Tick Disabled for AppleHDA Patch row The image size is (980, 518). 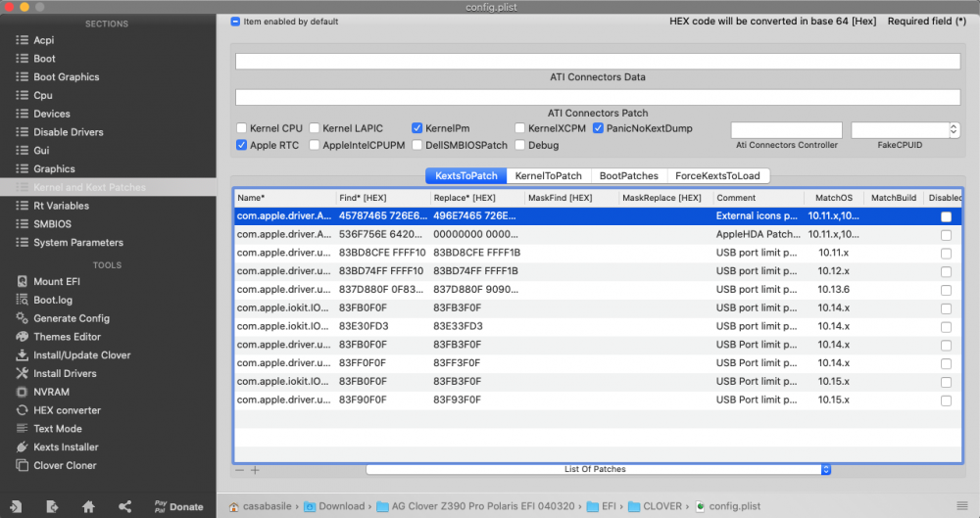[x=946, y=235]
